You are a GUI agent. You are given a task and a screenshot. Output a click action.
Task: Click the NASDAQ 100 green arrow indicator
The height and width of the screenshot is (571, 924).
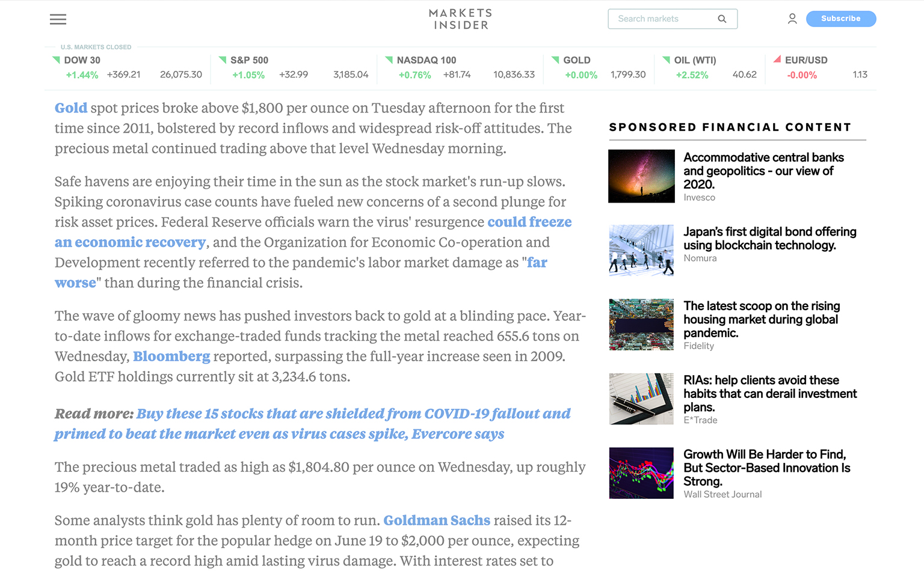pyautogui.click(x=389, y=60)
